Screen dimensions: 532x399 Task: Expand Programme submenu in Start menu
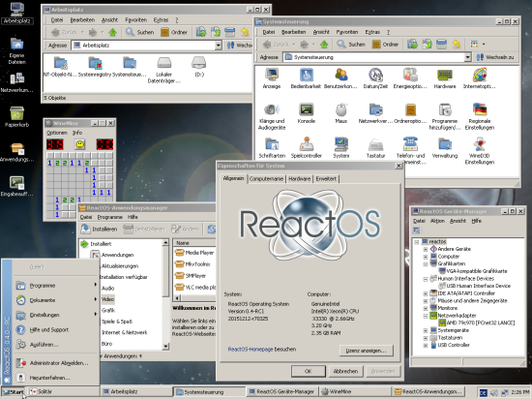[56, 286]
